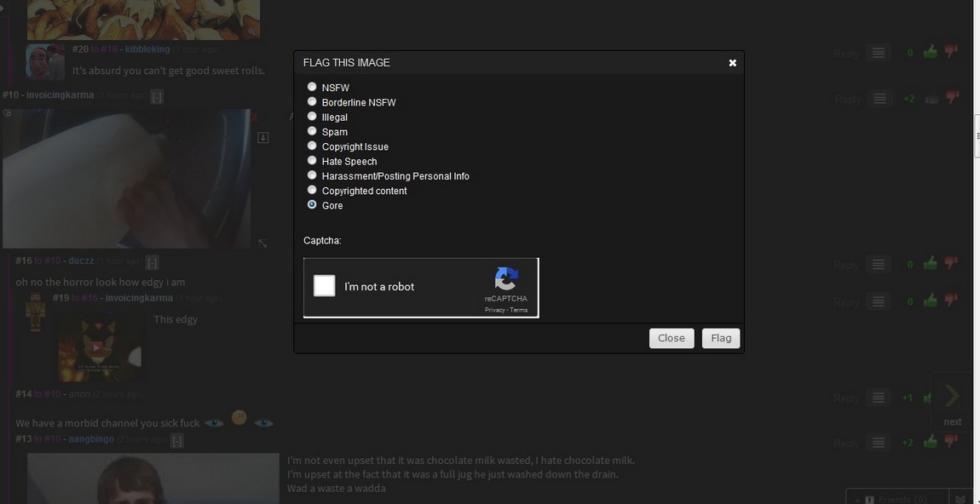Viewport: 980px width, 504px height.
Task: Open the options menu for comment #14
Action: (x=878, y=398)
